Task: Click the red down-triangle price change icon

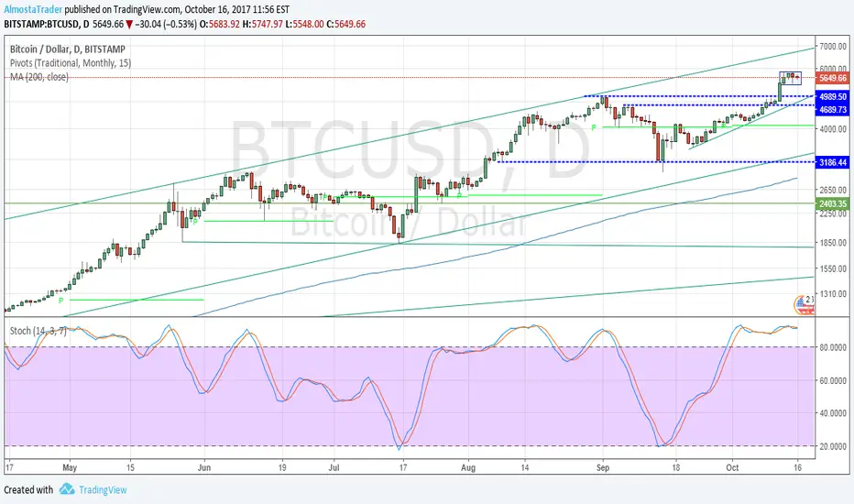Action: tap(128, 25)
